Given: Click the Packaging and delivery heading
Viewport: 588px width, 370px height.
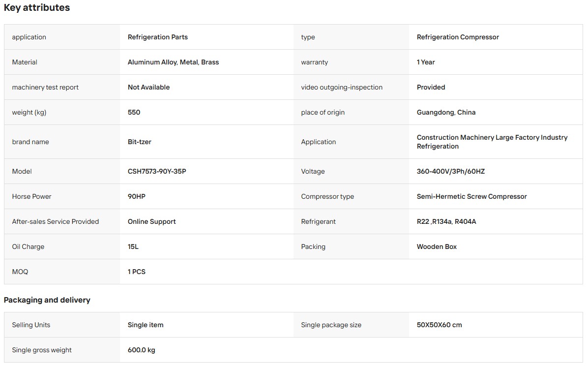Looking at the screenshot, I should point(47,300).
